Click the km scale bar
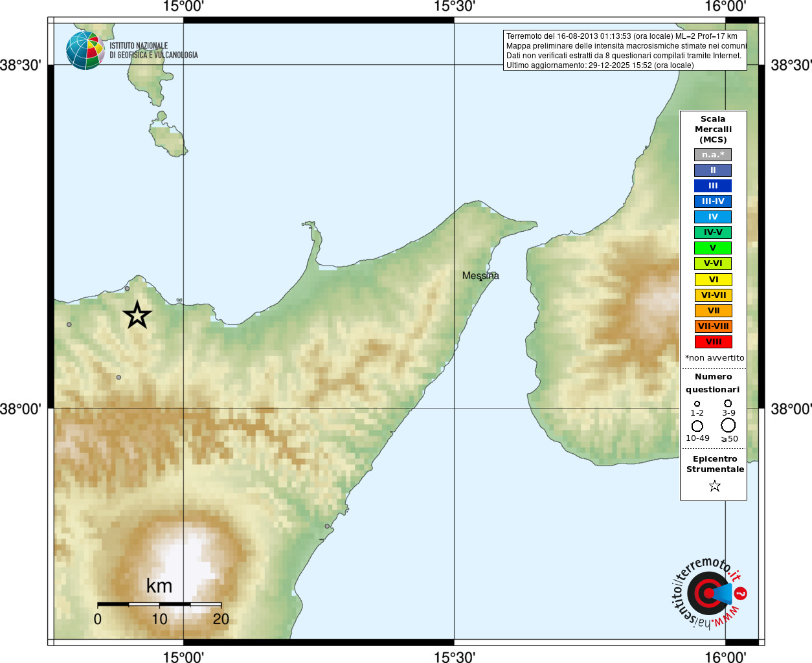 [x=159, y=604]
